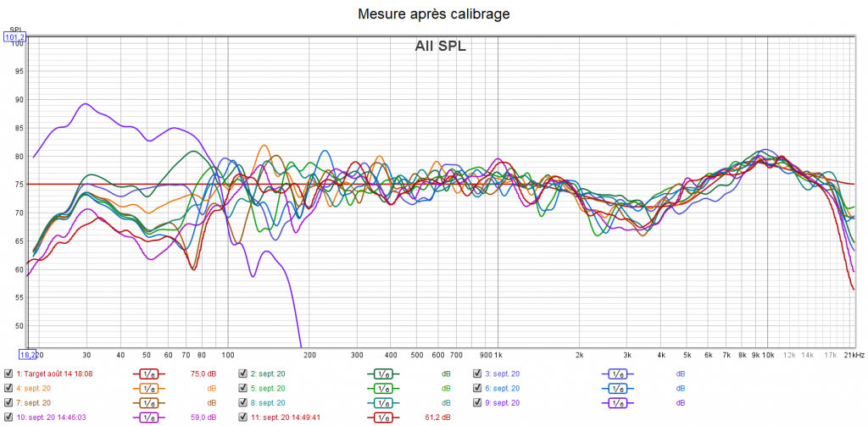Click the frequency start field showing 18,2
This screenshot has width=868, height=426.
tap(26, 354)
